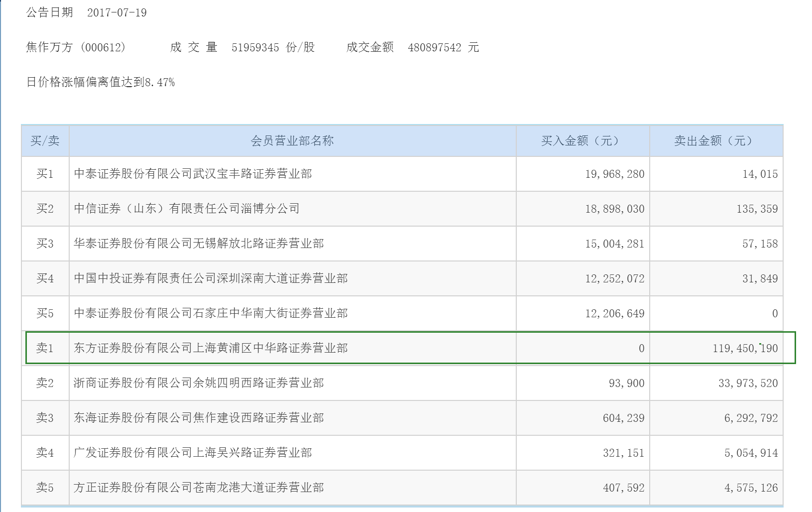Click the buy amount 321,151
This screenshot has width=812, height=512.
624,453
